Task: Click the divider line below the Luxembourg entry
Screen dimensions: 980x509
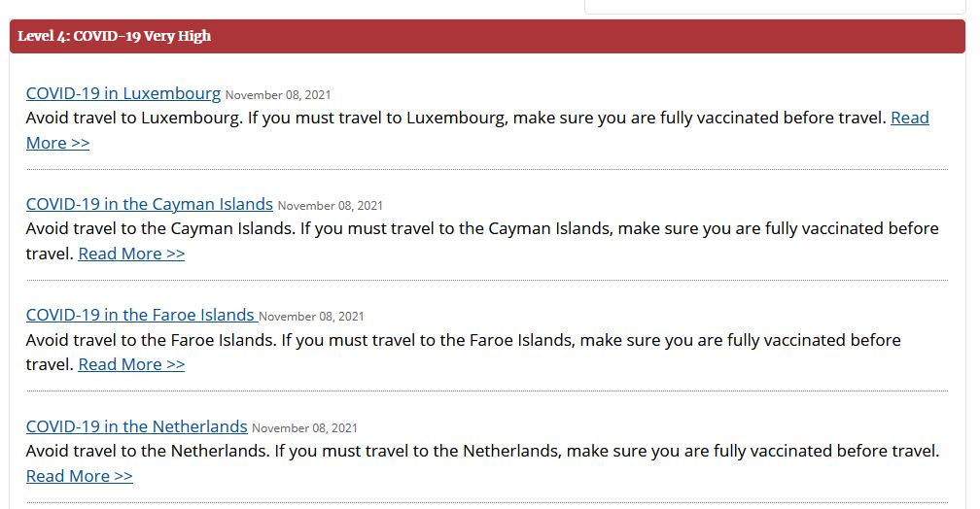Action: click(x=486, y=169)
